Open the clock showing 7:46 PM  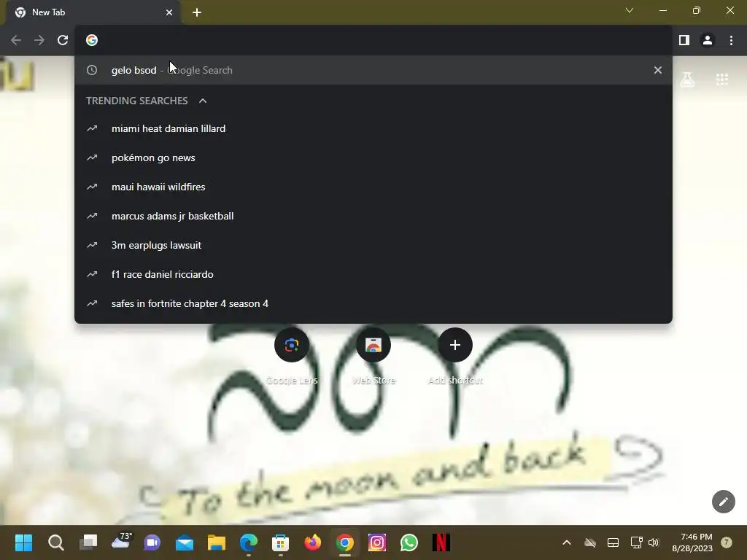click(692, 542)
